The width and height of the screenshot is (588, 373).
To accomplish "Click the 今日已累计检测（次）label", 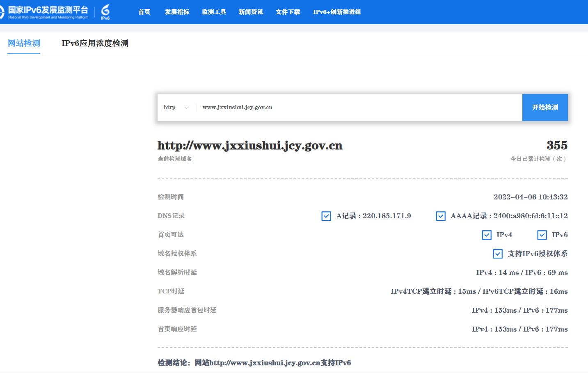I will [539, 159].
